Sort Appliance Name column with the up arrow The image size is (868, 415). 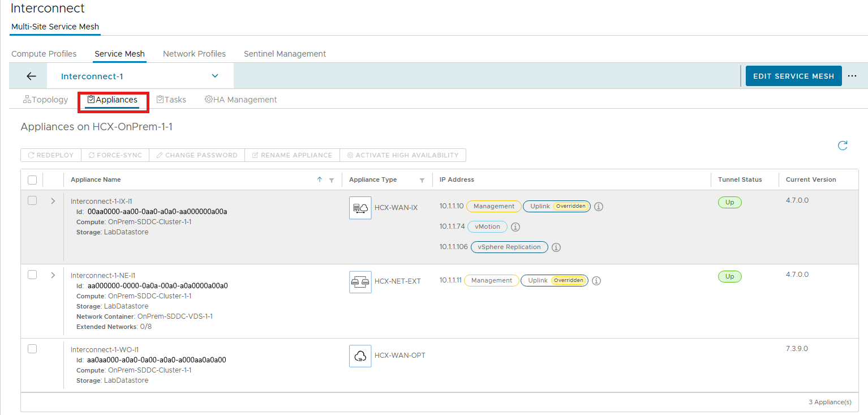click(x=320, y=179)
